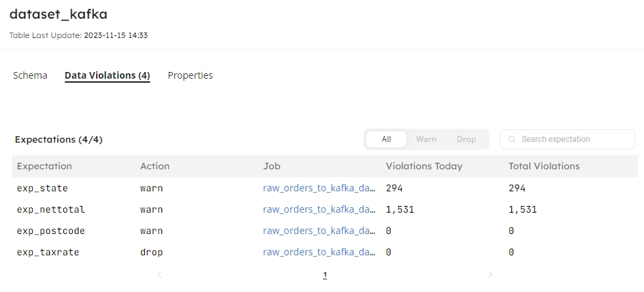Select page 1 in pagination
The image size is (644, 292).
pyautogui.click(x=325, y=275)
